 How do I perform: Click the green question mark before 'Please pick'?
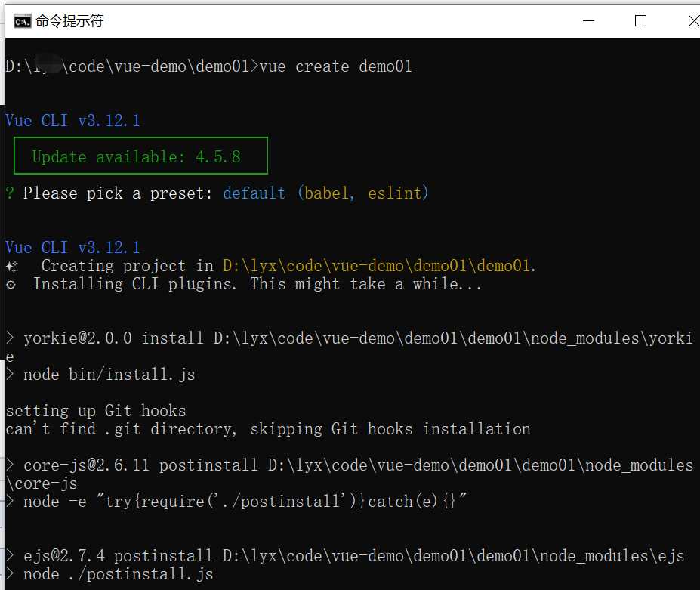point(10,193)
